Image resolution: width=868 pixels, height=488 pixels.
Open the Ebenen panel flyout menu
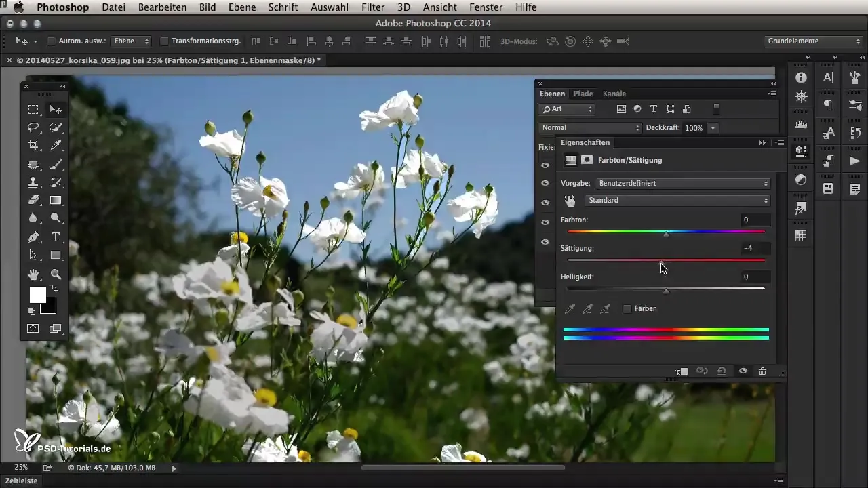pyautogui.click(x=772, y=94)
